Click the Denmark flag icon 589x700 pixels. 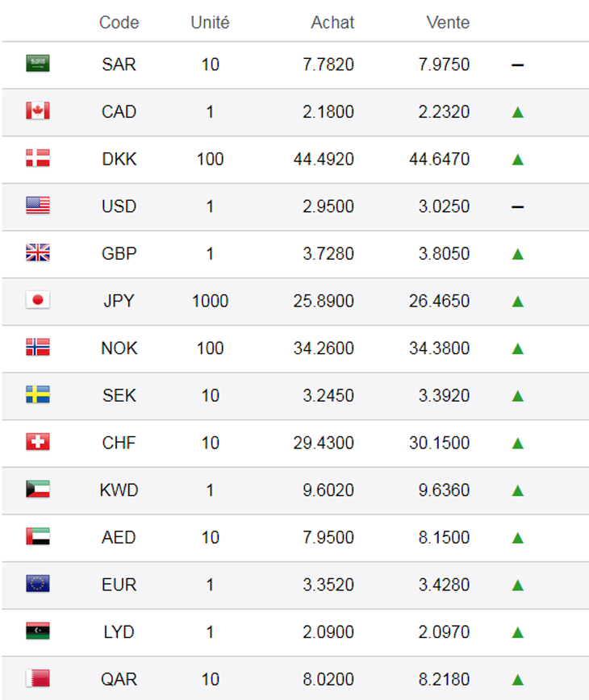(38, 159)
